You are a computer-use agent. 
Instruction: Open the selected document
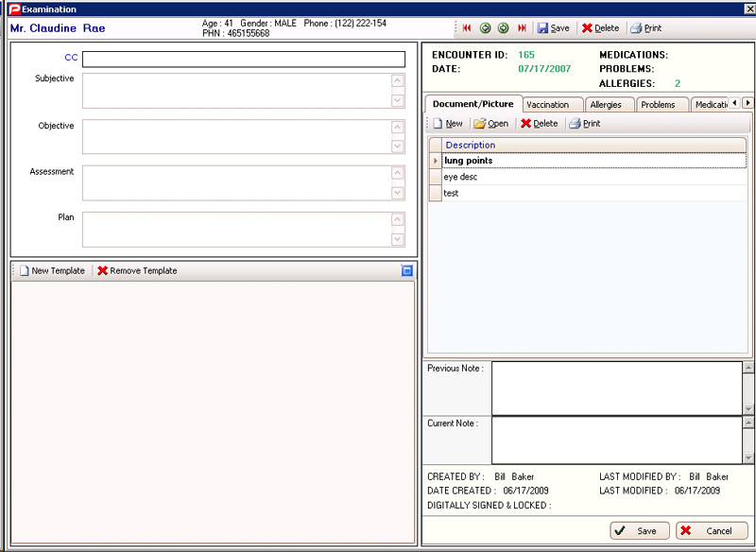pyautogui.click(x=490, y=124)
